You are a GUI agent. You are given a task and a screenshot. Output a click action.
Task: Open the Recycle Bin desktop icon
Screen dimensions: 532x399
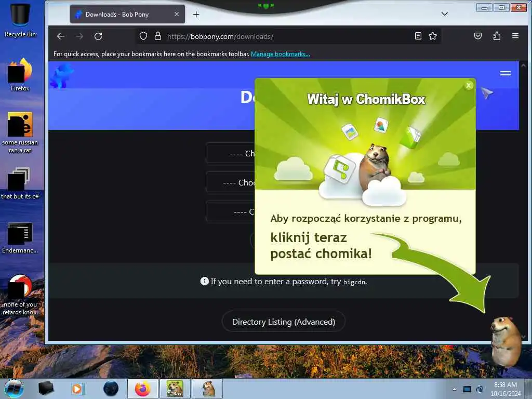coord(20,20)
